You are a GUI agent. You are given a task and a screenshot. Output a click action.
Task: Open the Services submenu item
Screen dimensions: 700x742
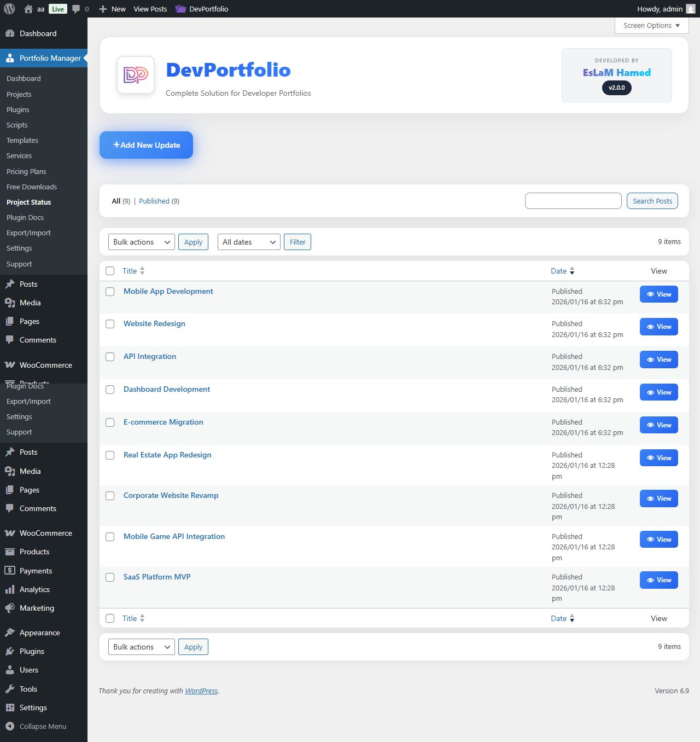click(19, 155)
